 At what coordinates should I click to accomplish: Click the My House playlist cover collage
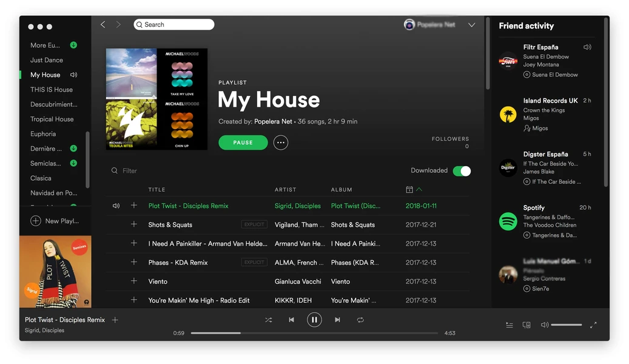[157, 99]
